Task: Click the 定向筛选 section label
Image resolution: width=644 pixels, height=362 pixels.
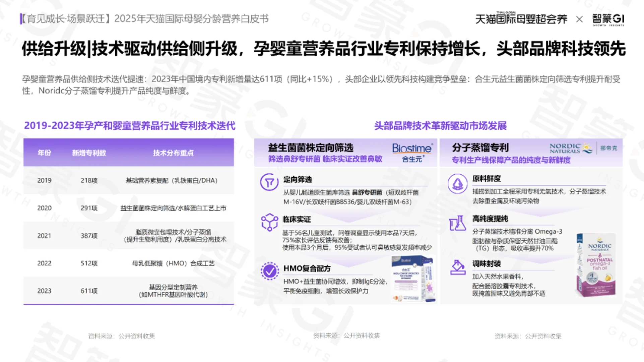Action: pos(298,179)
